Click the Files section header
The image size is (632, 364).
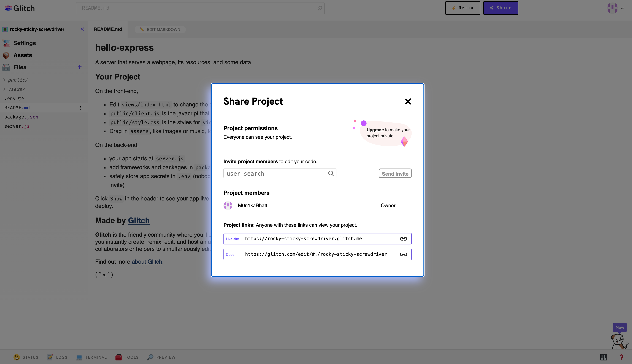[20, 67]
